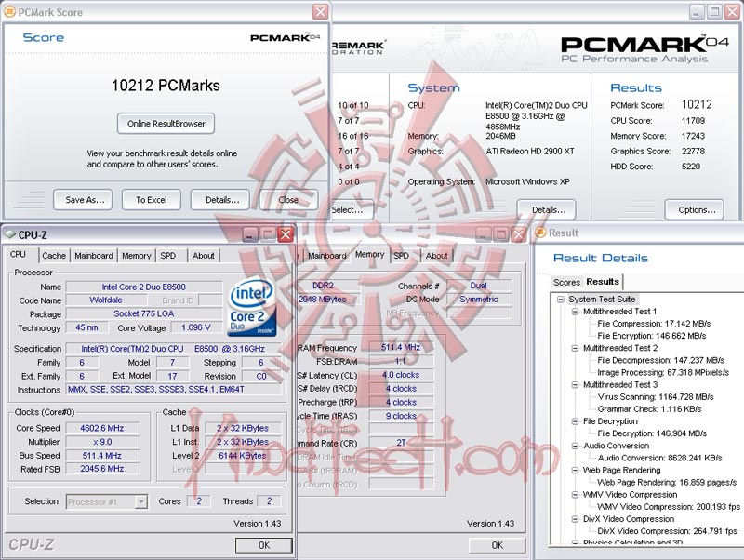Open Mainboard tab in front CPU-Z
Viewport: 744px width, 560px height.
coord(94,256)
